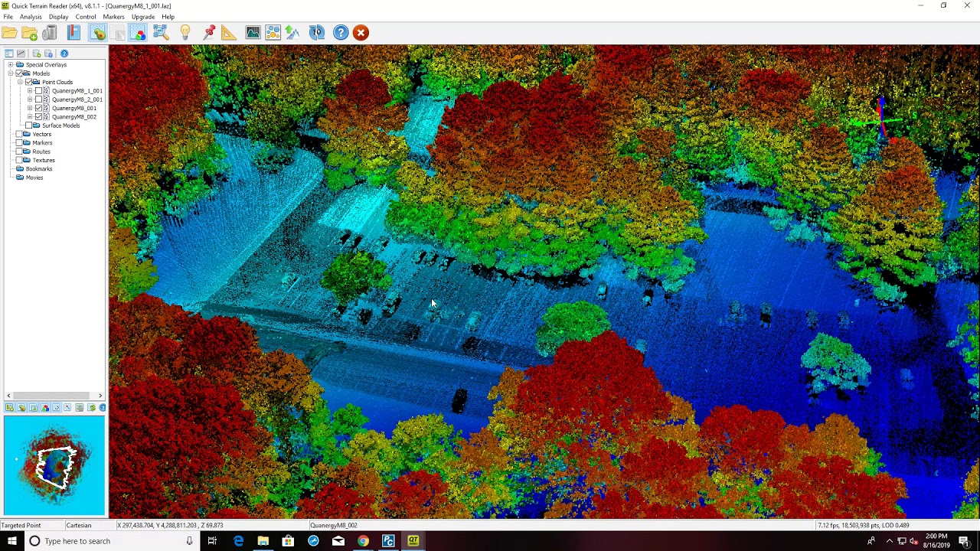Enable the QuanergyM8_2_001 checkbox

[x=38, y=99]
